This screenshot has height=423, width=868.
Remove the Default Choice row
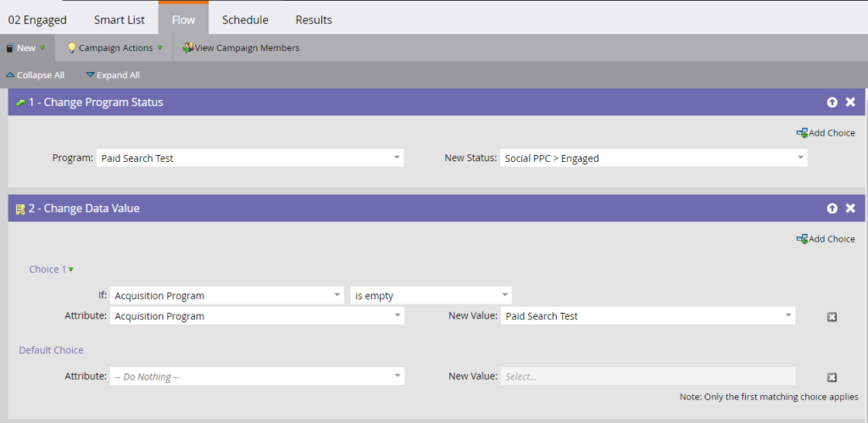pos(832,377)
